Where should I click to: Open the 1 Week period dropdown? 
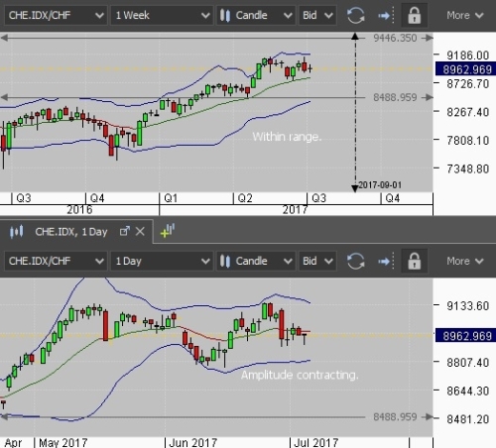tap(162, 15)
